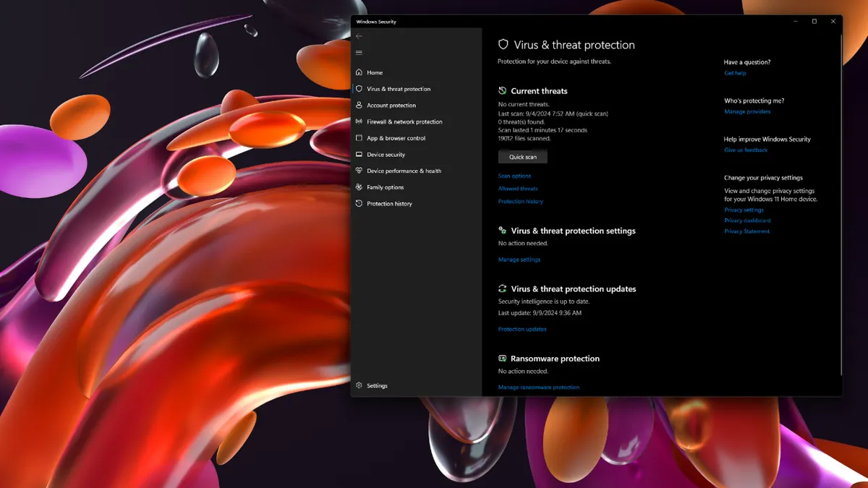Click the 'Last update: 9/9/2024 9:36 AM' text

[540, 313]
